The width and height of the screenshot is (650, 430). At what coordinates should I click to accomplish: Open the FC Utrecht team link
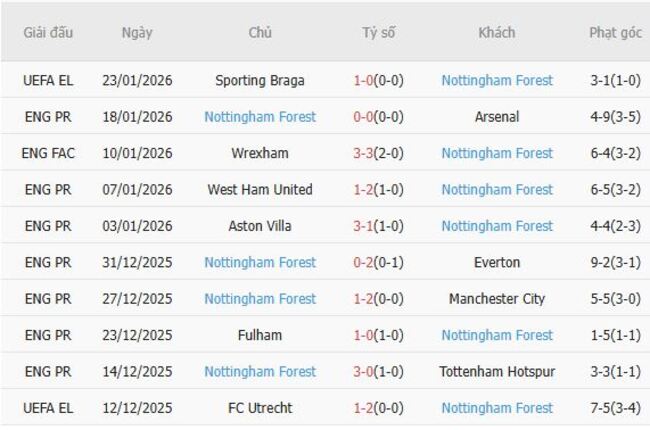[x=260, y=408]
